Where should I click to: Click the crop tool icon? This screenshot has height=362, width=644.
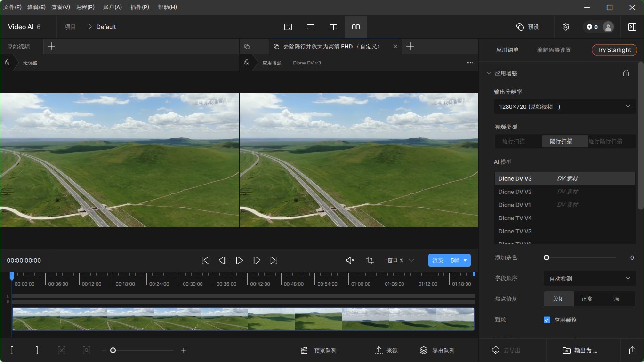pos(370,260)
